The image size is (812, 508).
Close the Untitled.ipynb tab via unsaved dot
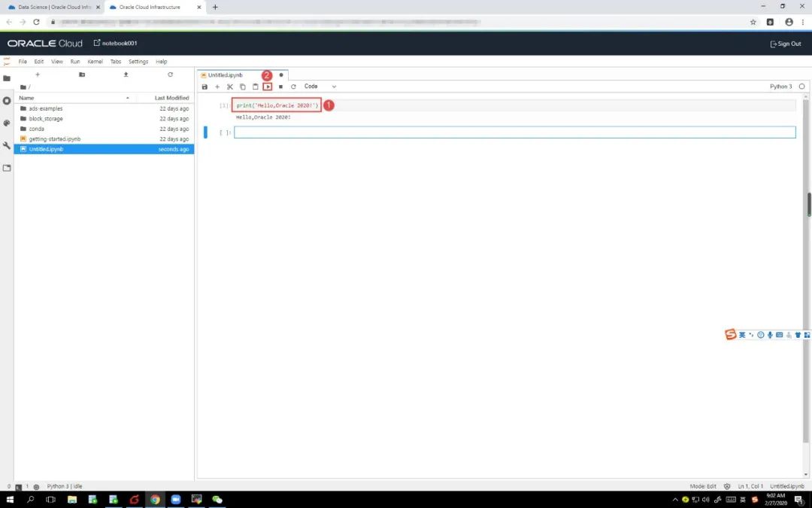[x=281, y=75]
